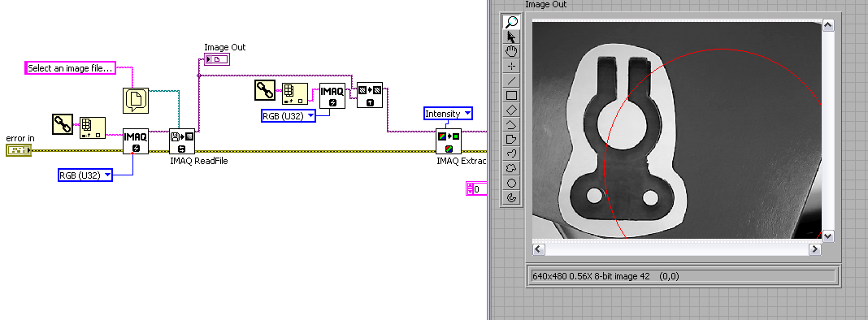Select the Point crosshair tool
Viewport: 868px width, 320px height.
click(x=511, y=67)
